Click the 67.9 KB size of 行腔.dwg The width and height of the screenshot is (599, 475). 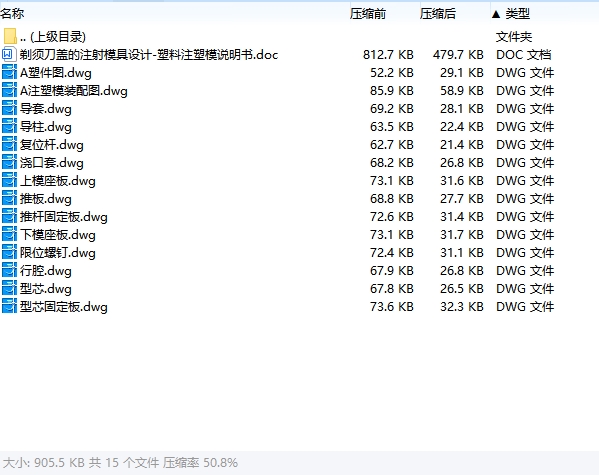tap(392, 271)
